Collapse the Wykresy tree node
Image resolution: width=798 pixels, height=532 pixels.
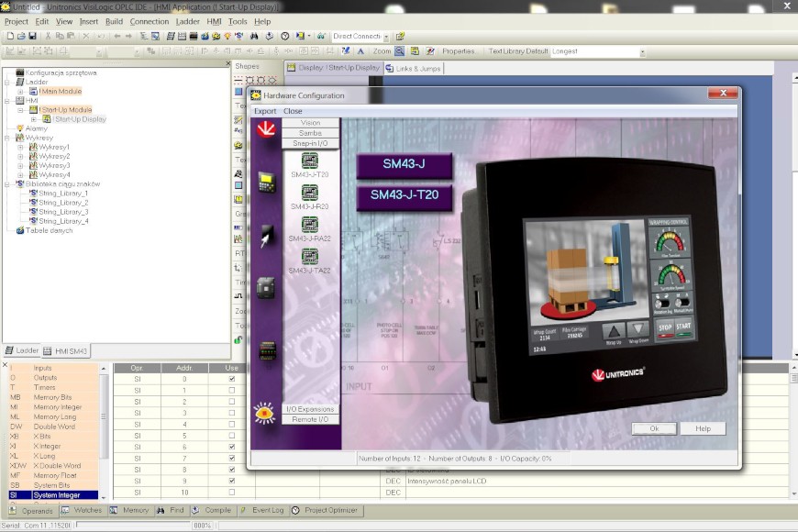[7, 138]
